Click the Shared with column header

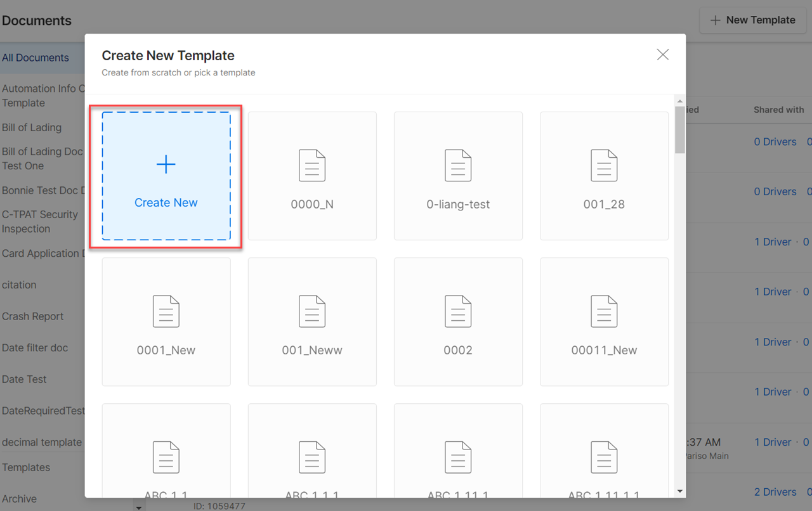click(x=779, y=110)
